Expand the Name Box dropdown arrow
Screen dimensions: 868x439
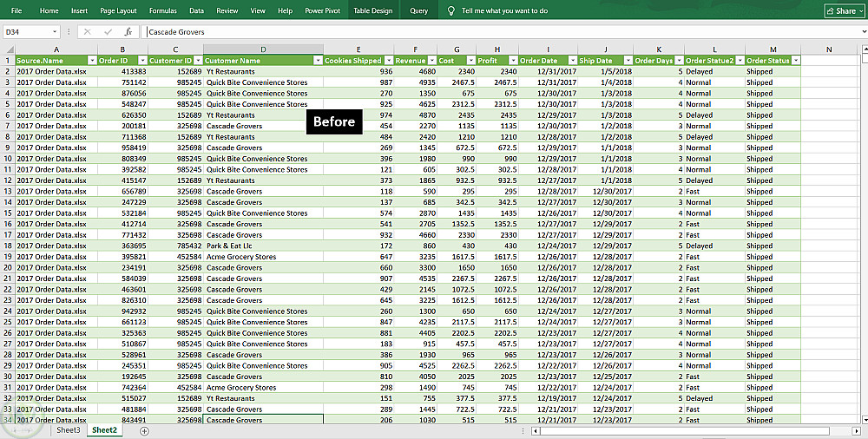pos(55,32)
